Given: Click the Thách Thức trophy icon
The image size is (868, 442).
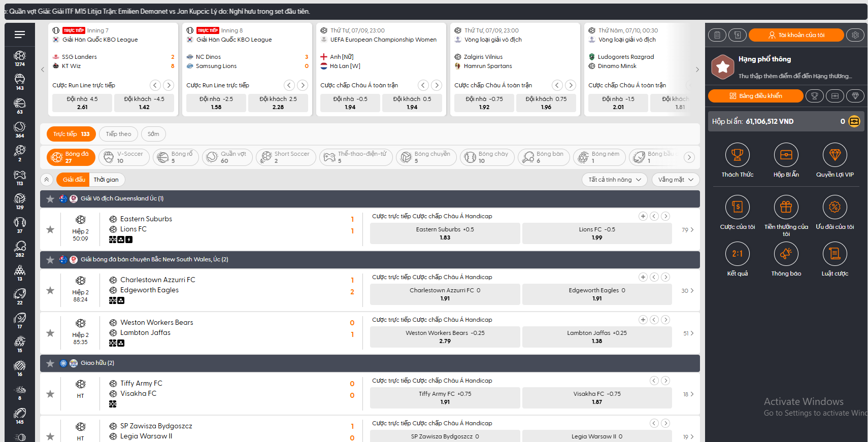Looking at the screenshot, I should [x=737, y=155].
